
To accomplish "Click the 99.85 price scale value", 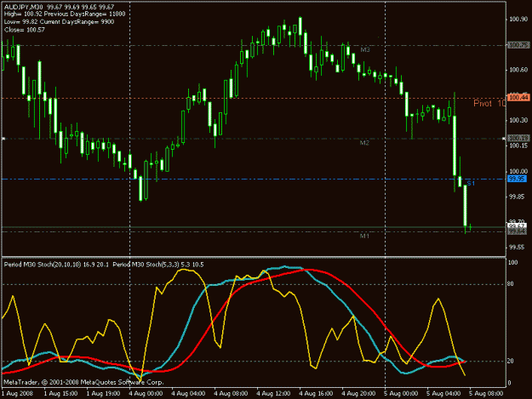I will pyautogui.click(x=517, y=197).
